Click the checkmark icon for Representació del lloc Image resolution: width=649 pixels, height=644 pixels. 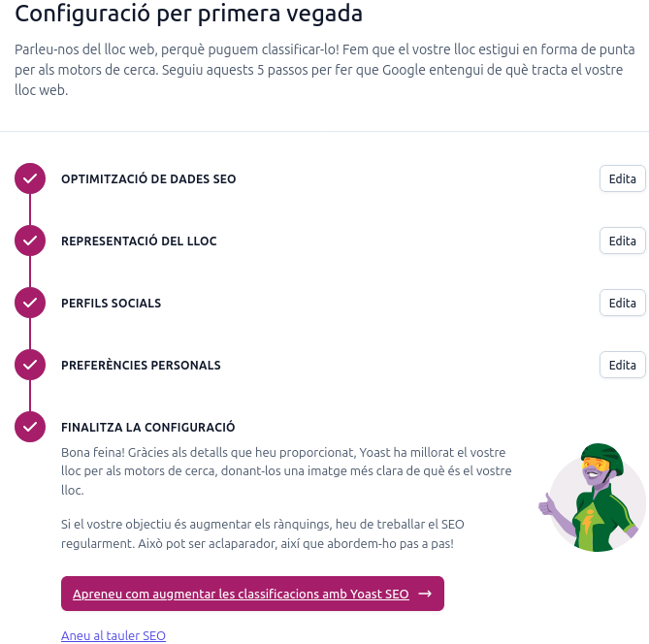[30, 241]
